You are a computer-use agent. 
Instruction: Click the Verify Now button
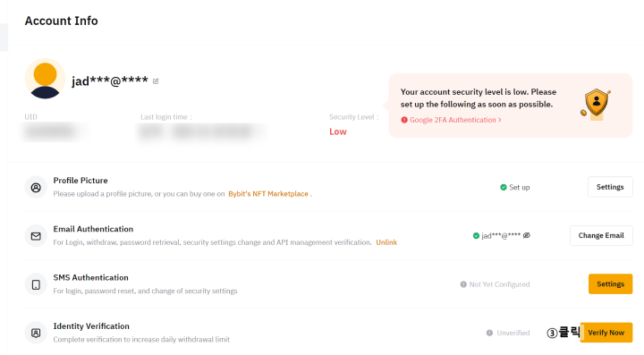tap(606, 333)
